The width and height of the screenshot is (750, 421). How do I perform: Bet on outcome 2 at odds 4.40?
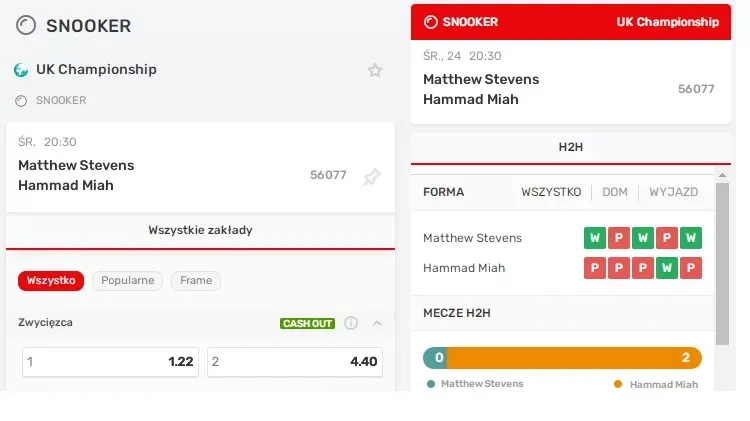(295, 362)
